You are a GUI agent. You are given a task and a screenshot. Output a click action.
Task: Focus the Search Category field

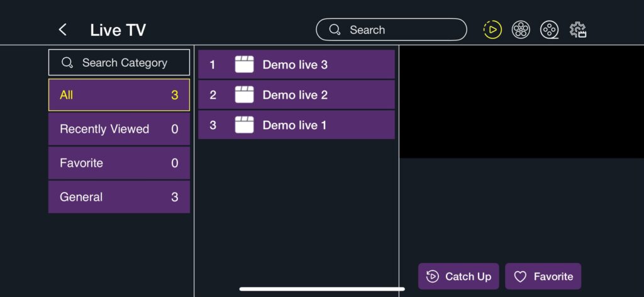[x=119, y=62]
